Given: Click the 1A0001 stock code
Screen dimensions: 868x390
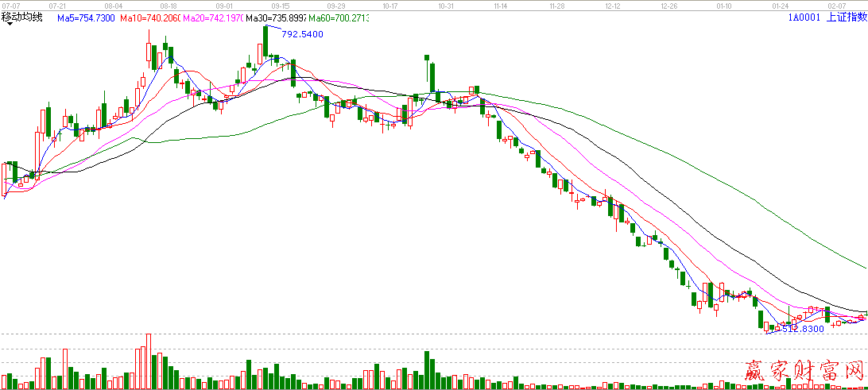Looking at the screenshot, I should point(803,17).
